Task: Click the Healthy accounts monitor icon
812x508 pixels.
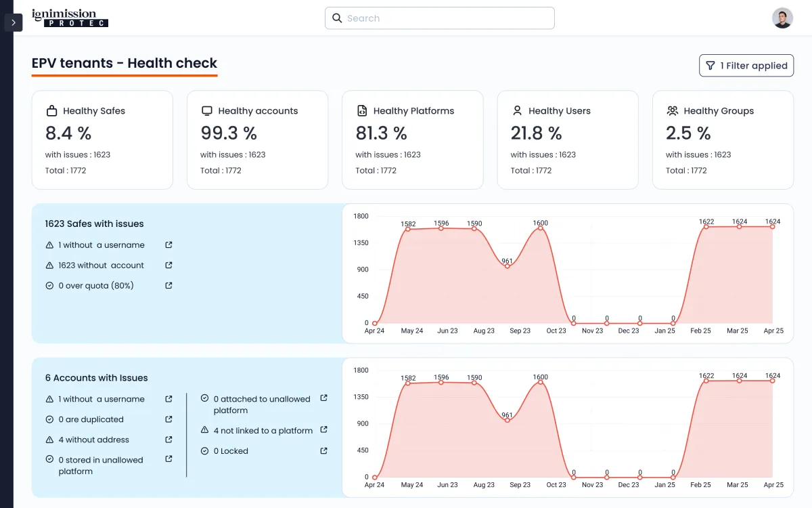Action: click(207, 110)
